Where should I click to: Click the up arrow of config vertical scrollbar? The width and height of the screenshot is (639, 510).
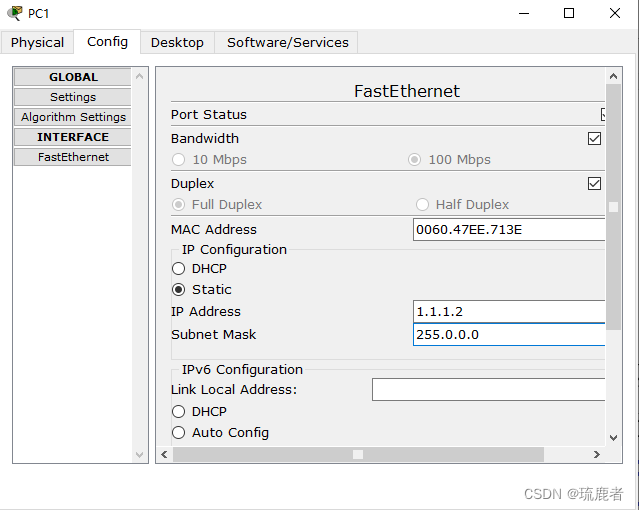click(x=613, y=76)
